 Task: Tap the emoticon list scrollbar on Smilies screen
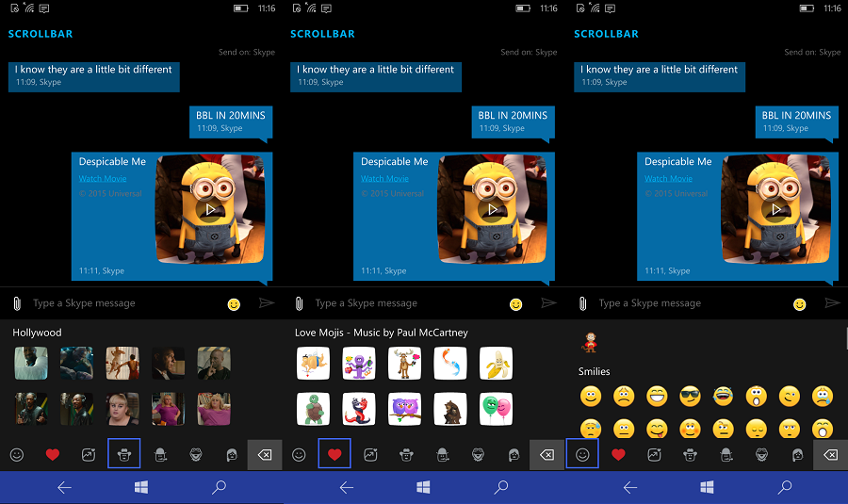pos(846,338)
